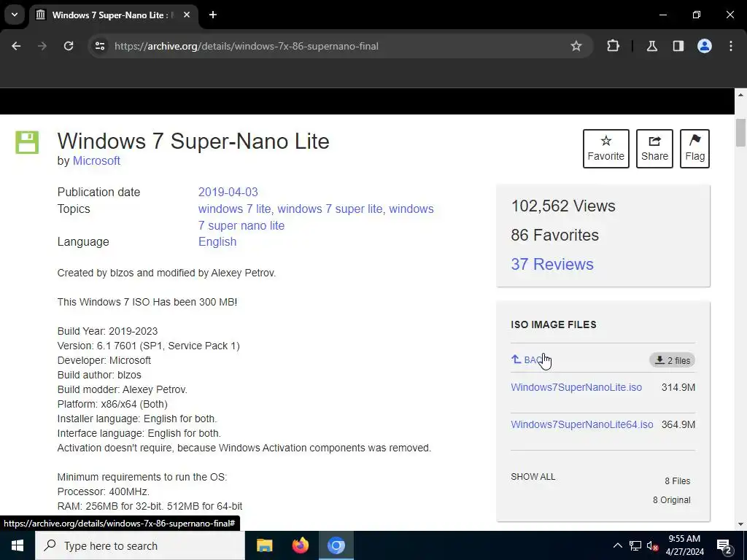Open Chrome Labs flask icon

pyautogui.click(x=651, y=46)
